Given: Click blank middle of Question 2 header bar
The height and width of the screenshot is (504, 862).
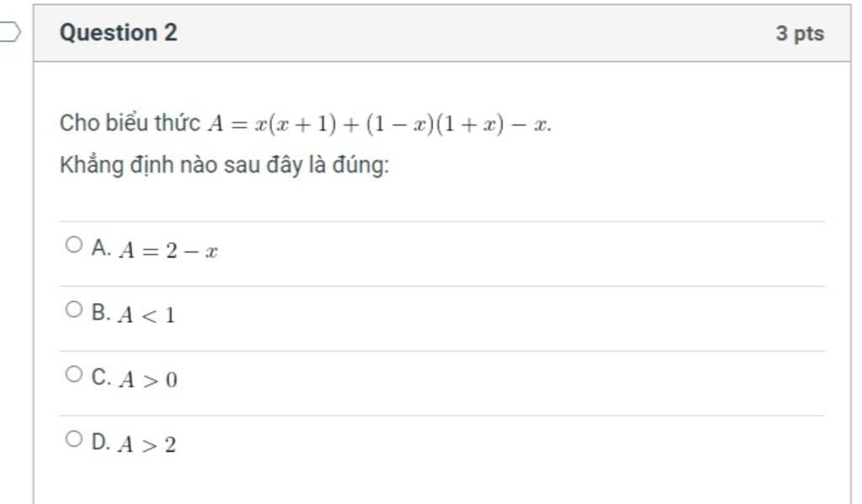Looking at the screenshot, I should (x=473, y=33).
